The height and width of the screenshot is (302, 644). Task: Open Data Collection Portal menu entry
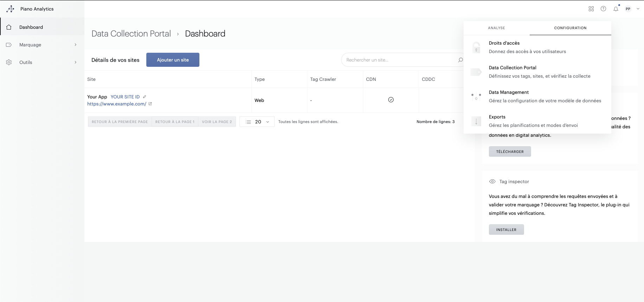pyautogui.click(x=537, y=72)
